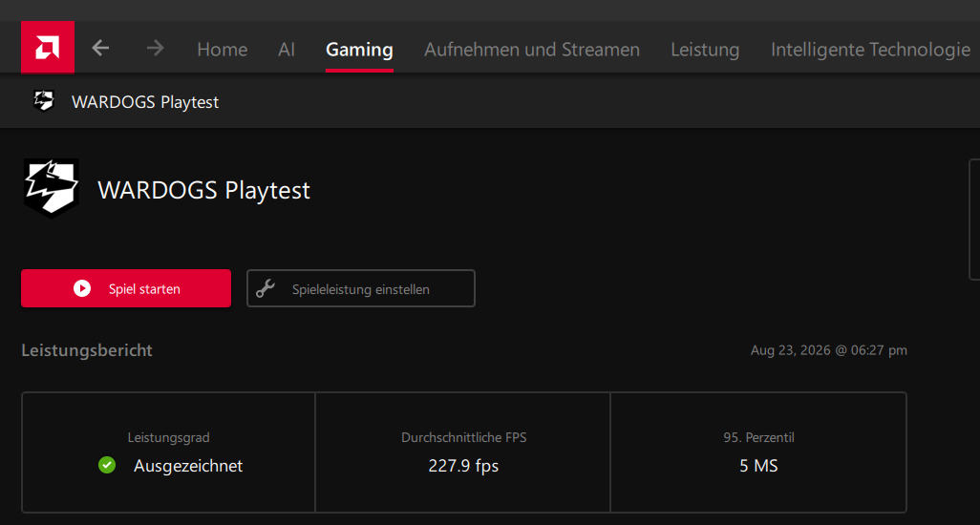Click the Spieleleistung einstellen button
Viewport: 980px width, 525px height.
click(x=361, y=288)
